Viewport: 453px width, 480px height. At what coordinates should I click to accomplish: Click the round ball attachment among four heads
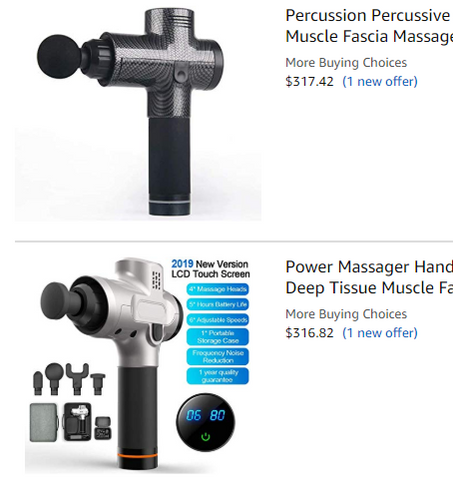[54, 379]
